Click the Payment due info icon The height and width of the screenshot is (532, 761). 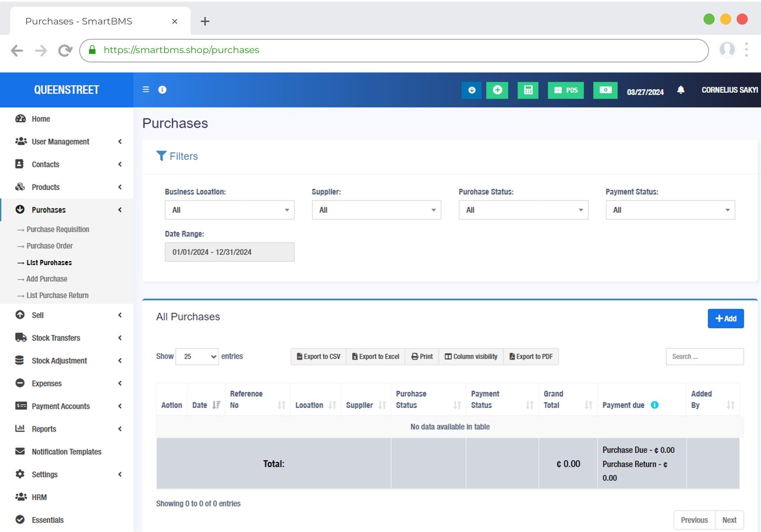tap(654, 405)
